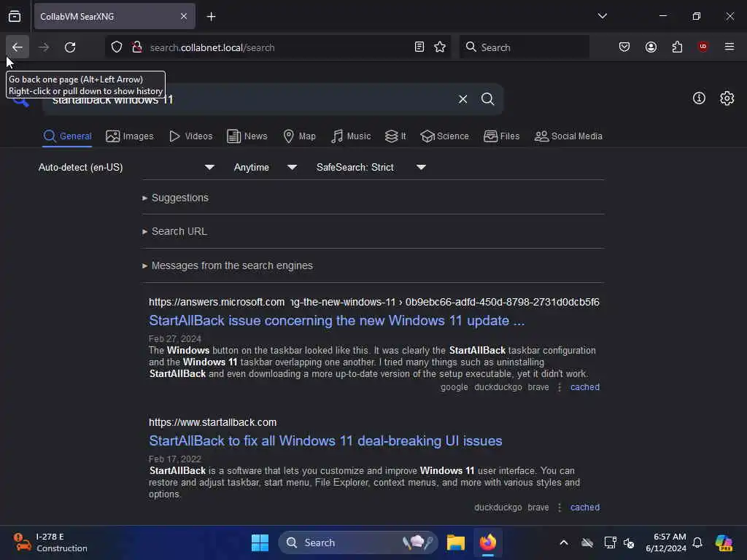Click the SearXNG search query field
This screenshot has height=560, width=747.
[x=248, y=99]
